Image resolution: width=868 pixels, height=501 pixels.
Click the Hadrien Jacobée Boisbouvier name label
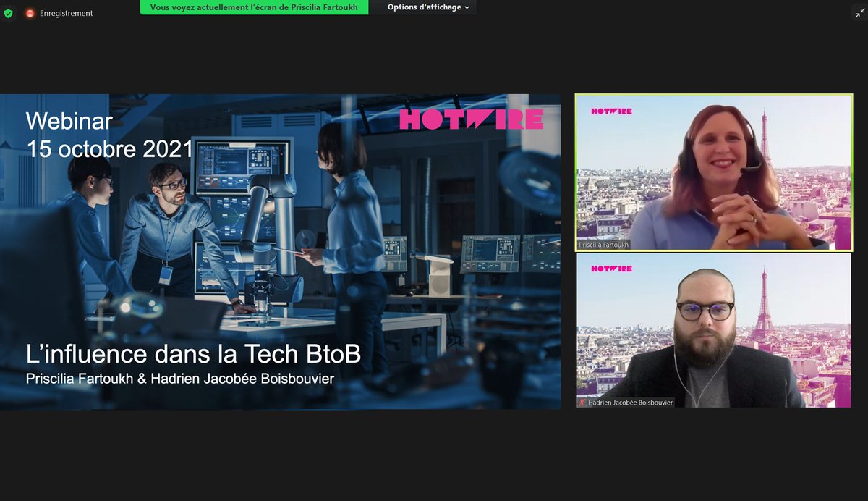click(x=630, y=403)
